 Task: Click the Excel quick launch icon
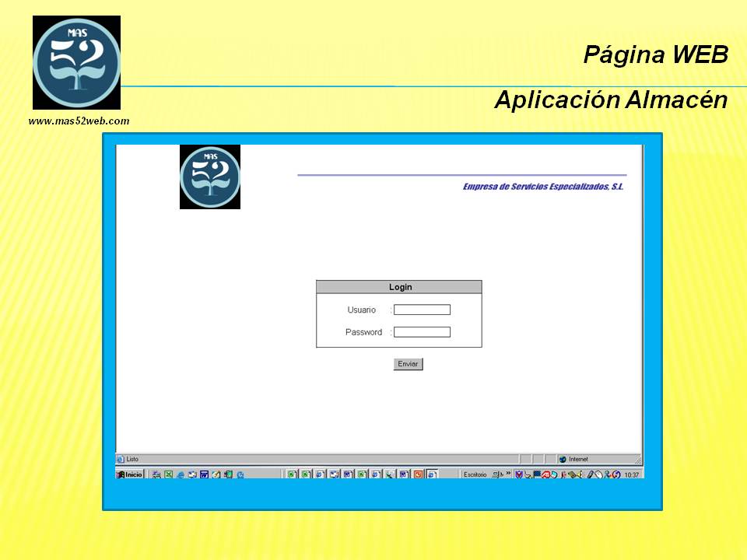tap(168, 474)
